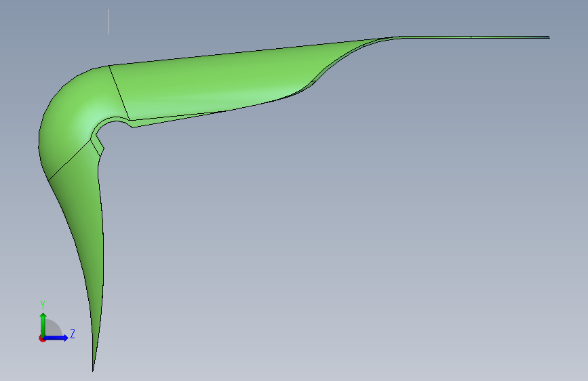
Task: Click the red X axis dot at triad origin
Action: [x=42, y=338]
